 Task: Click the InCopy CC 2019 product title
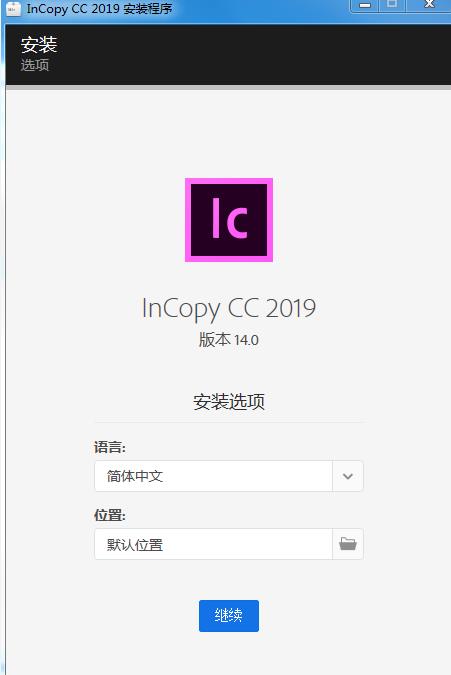coord(229,309)
